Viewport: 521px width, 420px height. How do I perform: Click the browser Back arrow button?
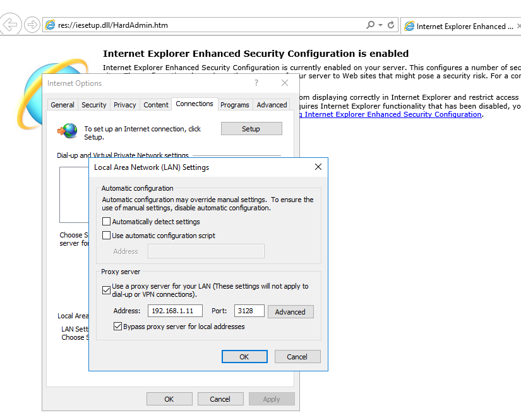[10, 24]
